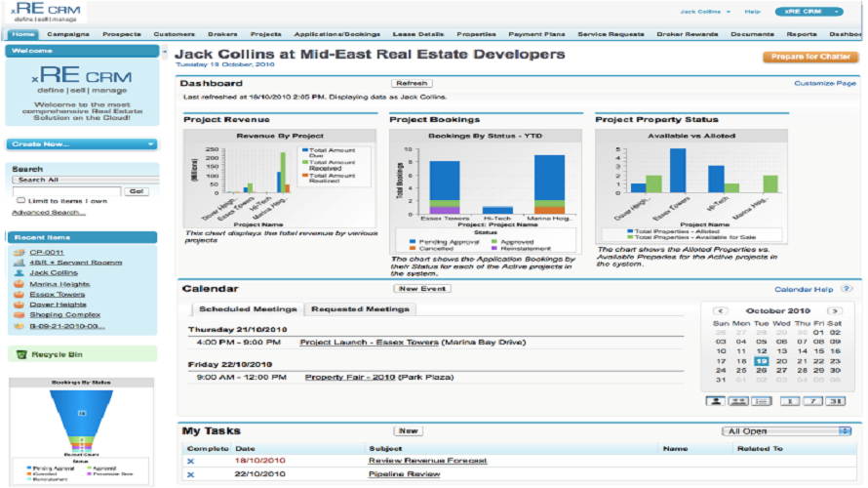Switch calendar to single user view
868x488 pixels.
[715, 401]
